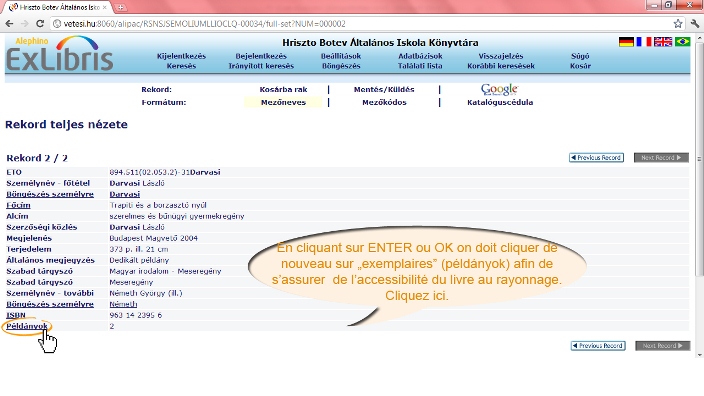704x396 pixels.
Task: Switch language using the UK flag
Action: click(663, 42)
